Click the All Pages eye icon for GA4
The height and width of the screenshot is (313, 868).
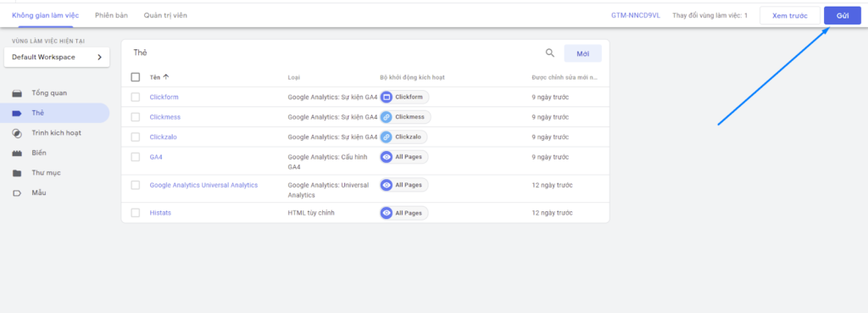tap(387, 157)
